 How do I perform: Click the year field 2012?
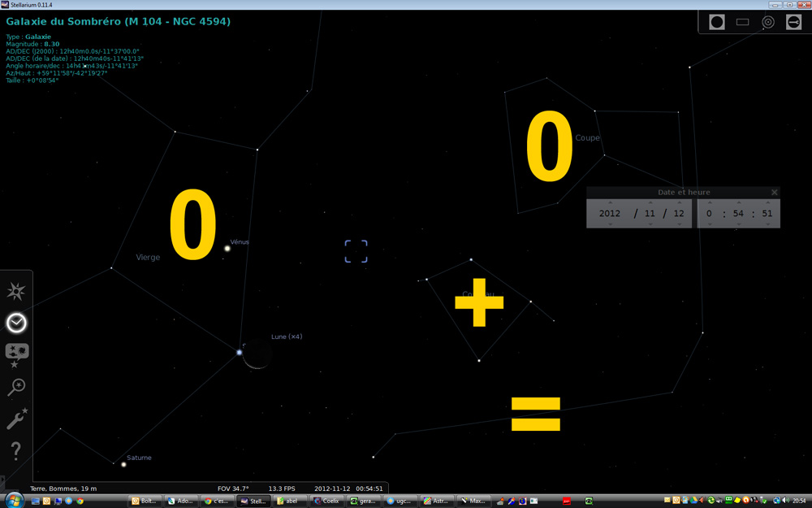pyautogui.click(x=610, y=214)
